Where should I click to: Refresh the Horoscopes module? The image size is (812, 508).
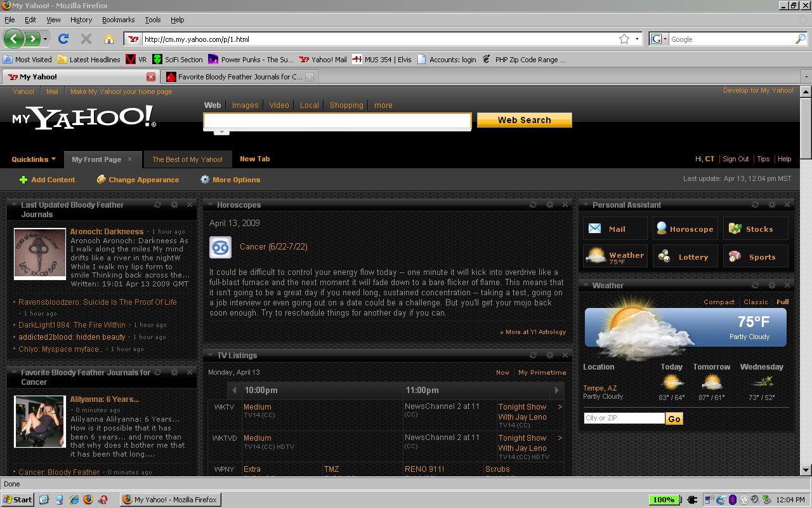(533, 205)
